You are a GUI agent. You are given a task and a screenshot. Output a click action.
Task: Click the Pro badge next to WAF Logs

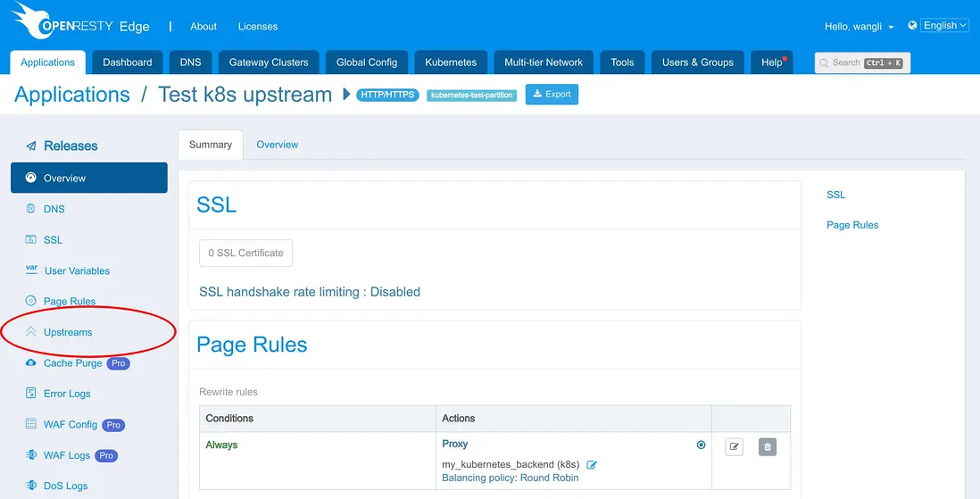106,455
